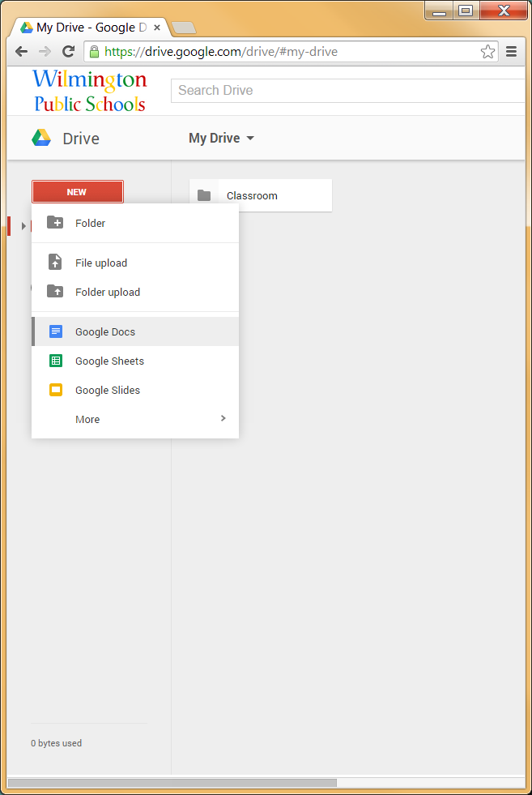This screenshot has width=532, height=795.
Task: Click the red NEW button
Action: [78, 191]
